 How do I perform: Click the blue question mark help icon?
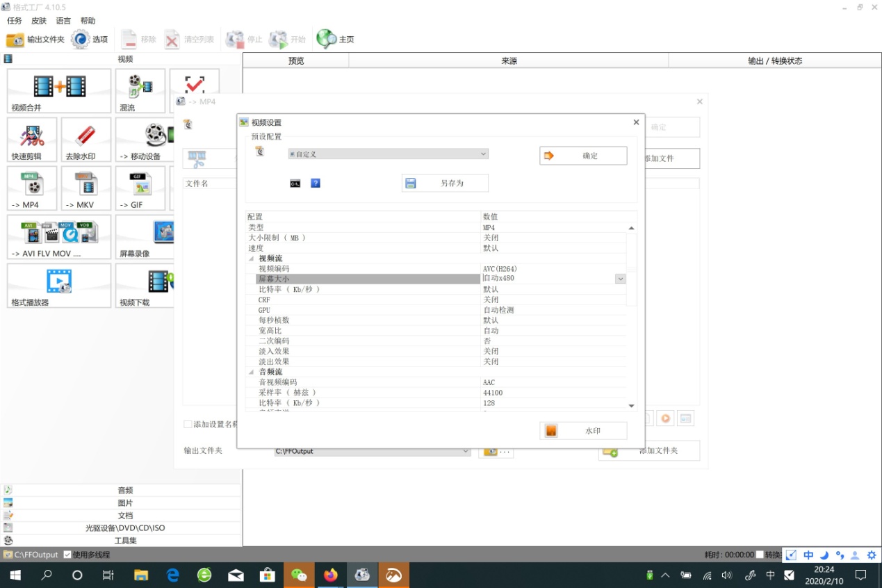pyautogui.click(x=315, y=183)
